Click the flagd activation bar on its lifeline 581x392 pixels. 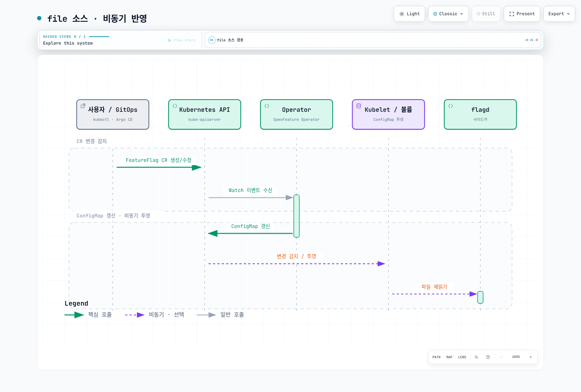click(x=480, y=297)
